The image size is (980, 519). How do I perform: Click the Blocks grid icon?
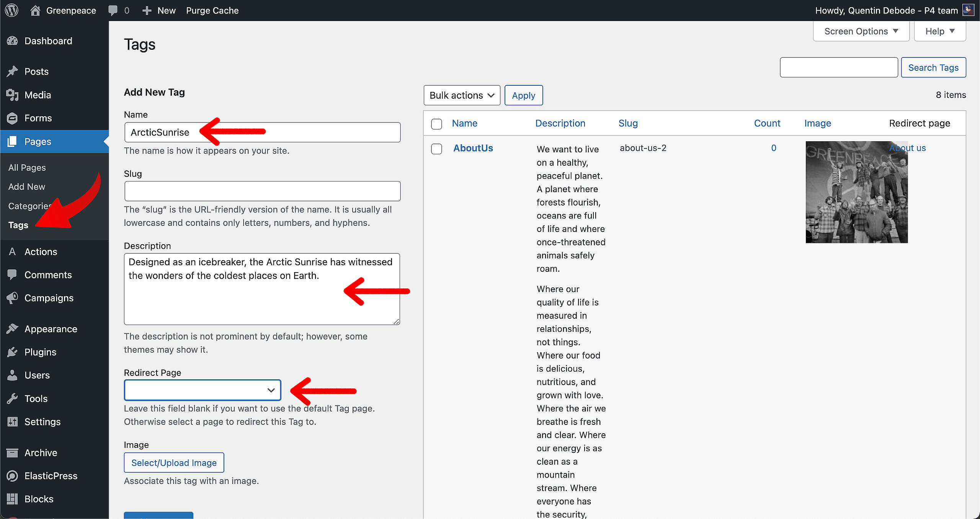click(x=12, y=499)
